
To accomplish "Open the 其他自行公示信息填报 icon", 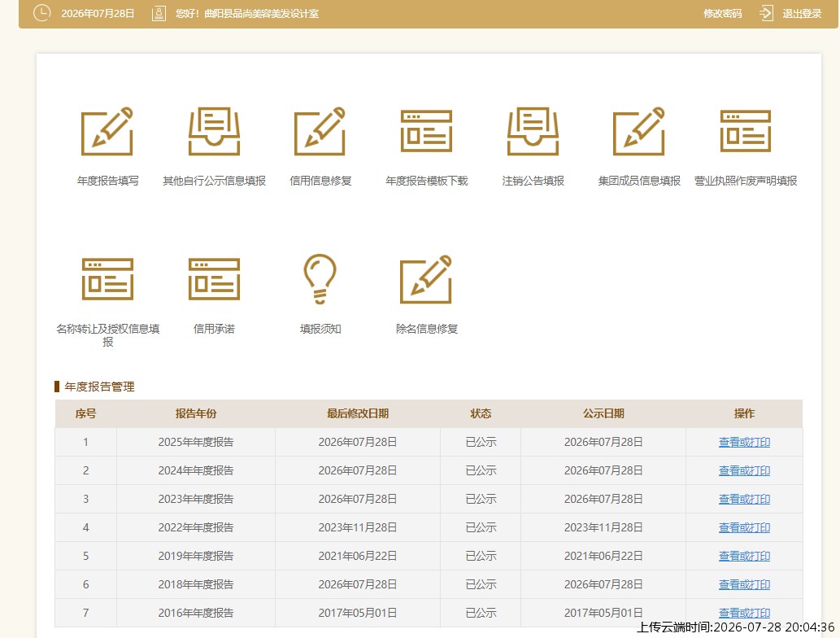I will tap(214, 131).
